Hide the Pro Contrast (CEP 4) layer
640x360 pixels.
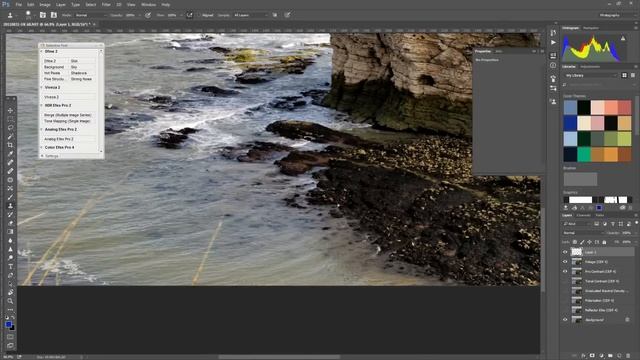tap(565, 271)
